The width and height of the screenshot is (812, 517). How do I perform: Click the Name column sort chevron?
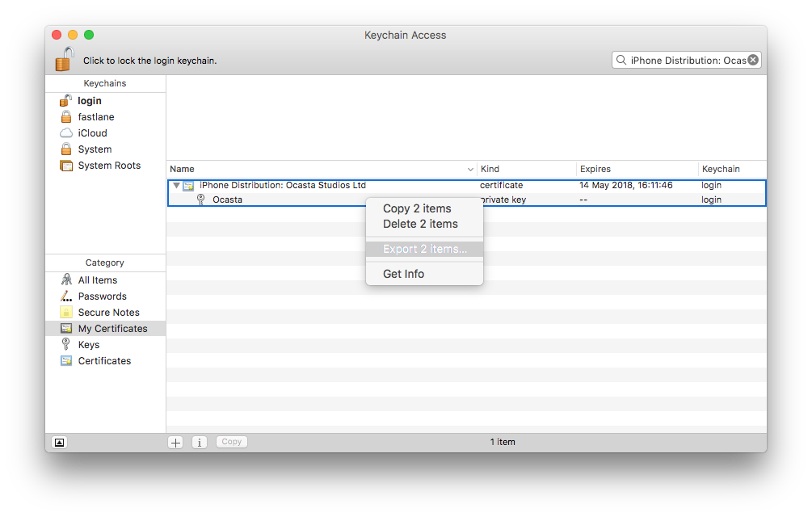point(470,169)
